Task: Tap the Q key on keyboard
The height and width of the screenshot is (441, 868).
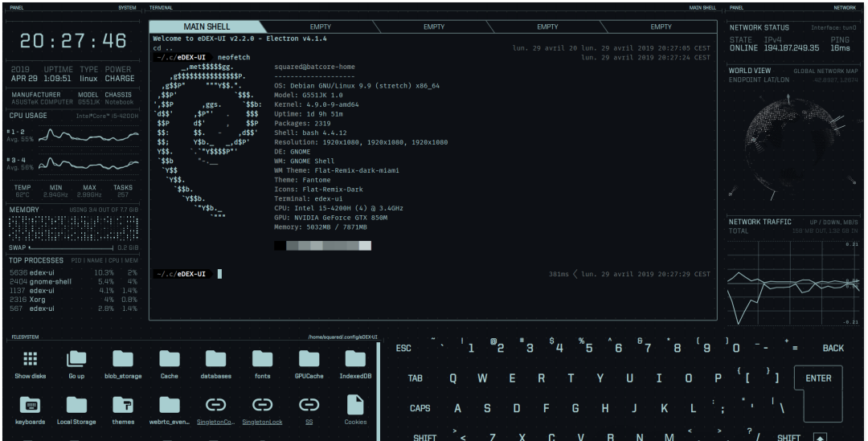Action: click(x=453, y=378)
